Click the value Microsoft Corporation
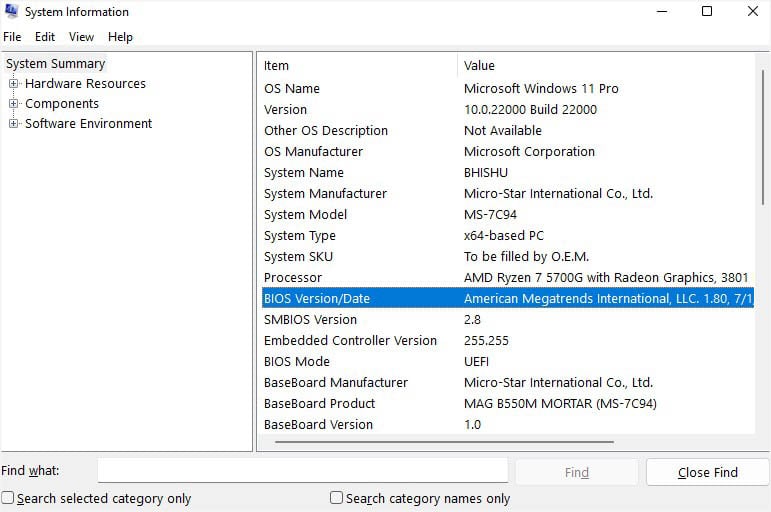771x512 pixels. (529, 151)
